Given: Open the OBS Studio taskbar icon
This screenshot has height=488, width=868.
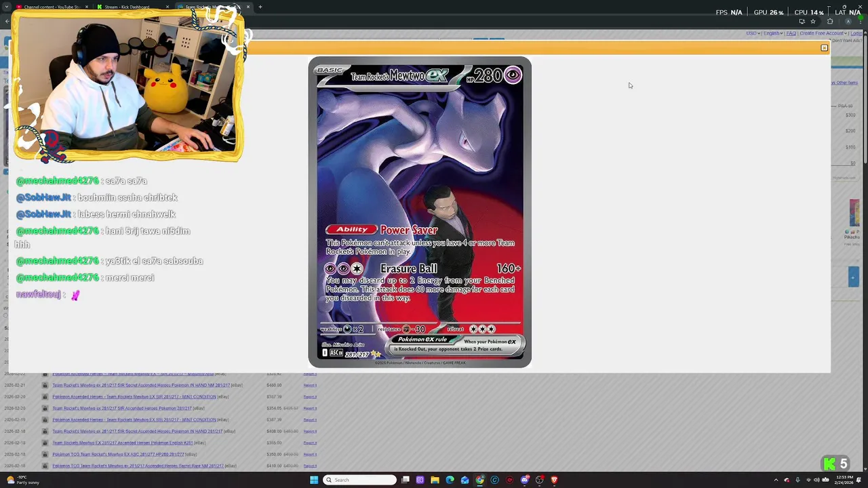Looking at the screenshot, I should [x=539, y=480].
